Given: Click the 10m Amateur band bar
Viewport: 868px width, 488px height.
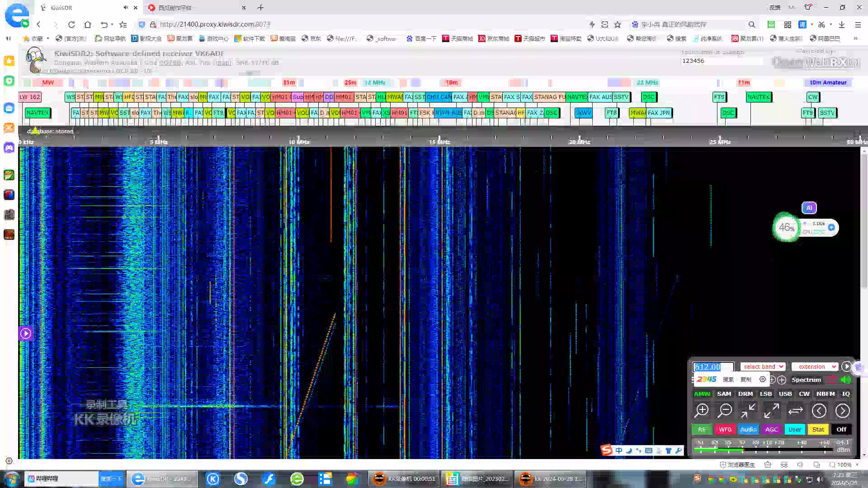Looking at the screenshot, I should [828, 82].
